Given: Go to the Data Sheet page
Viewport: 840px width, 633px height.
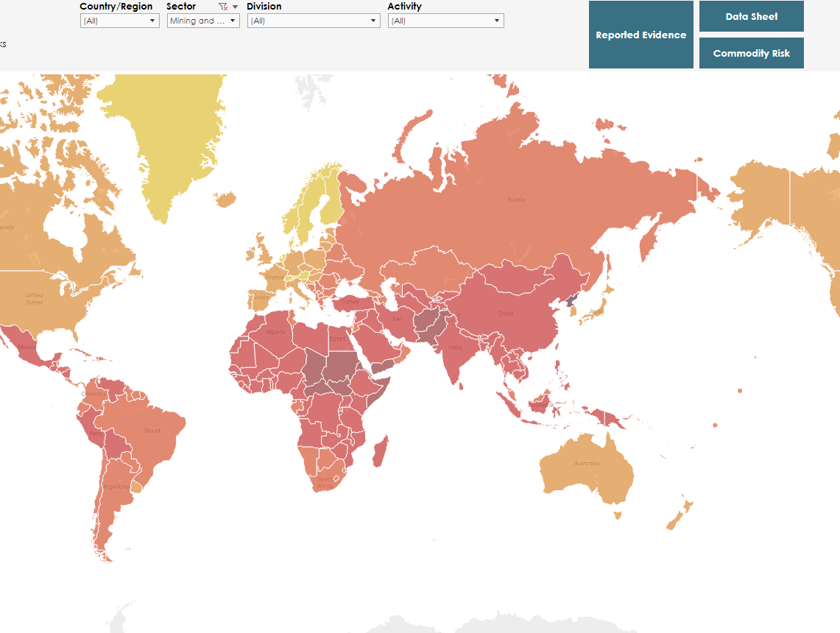Looking at the screenshot, I should [x=751, y=16].
